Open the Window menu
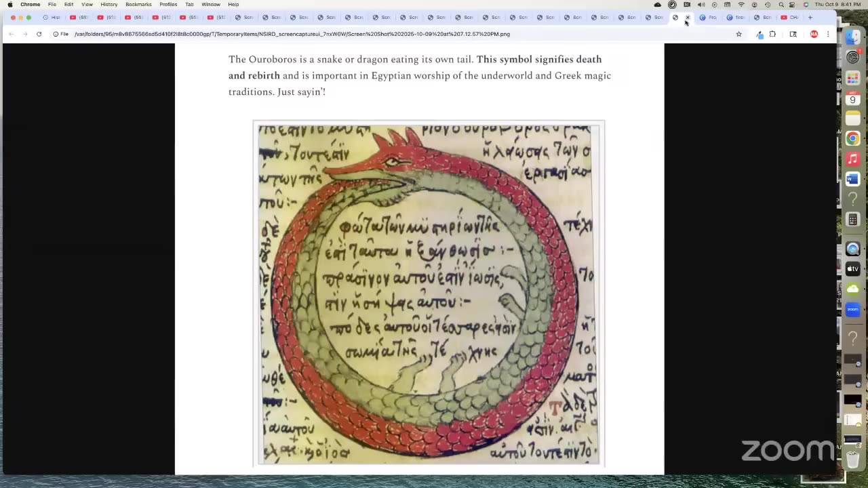The height and width of the screenshot is (488, 868). (211, 4)
